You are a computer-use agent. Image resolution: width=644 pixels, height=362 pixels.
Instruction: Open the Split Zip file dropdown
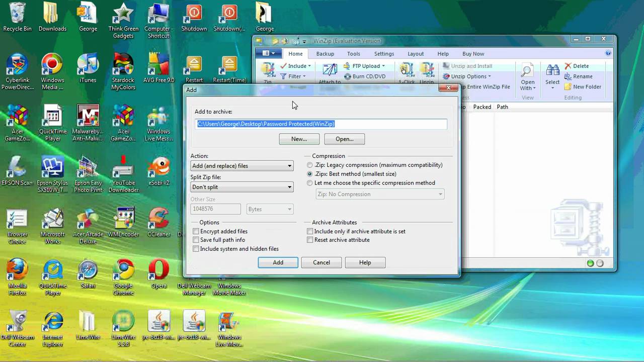click(x=242, y=187)
